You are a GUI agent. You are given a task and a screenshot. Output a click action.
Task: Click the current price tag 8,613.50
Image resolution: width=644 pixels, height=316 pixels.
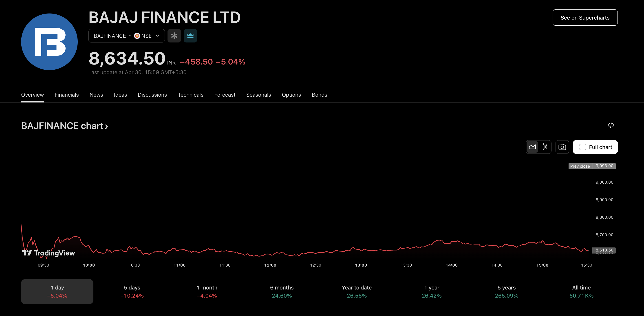pyautogui.click(x=604, y=250)
